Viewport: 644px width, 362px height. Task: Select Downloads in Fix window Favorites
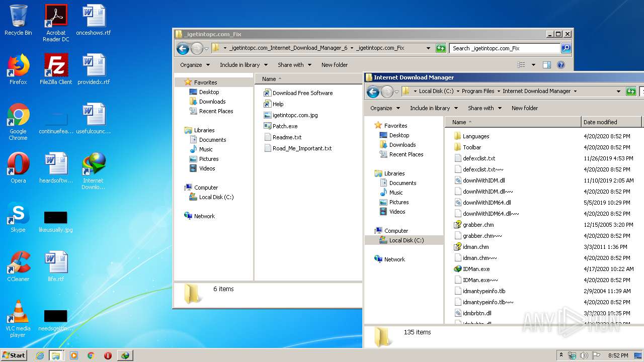coord(212,102)
